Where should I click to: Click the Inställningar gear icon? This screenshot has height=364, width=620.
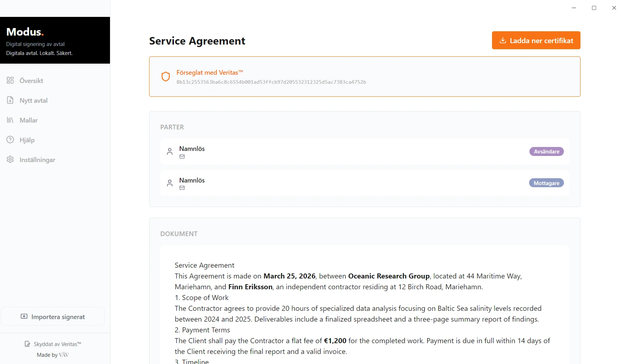pyautogui.click(x=10, y=160)
